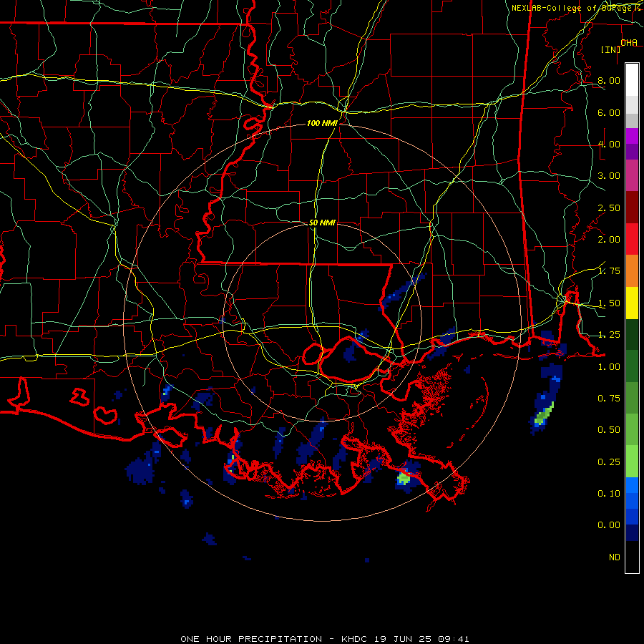Pick the lime green legend swatch at 0.25
644x644 pixels.
(632, 462)
